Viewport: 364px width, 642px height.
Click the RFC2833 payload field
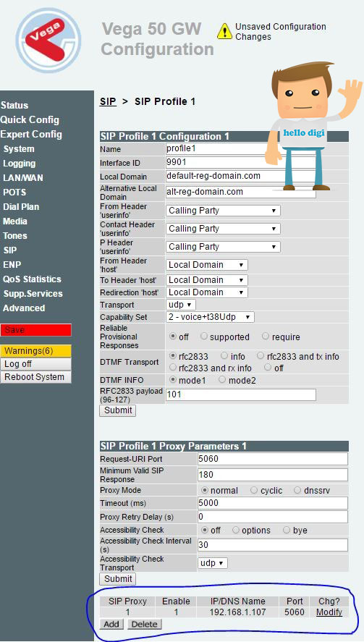click(x=241, y=394)
